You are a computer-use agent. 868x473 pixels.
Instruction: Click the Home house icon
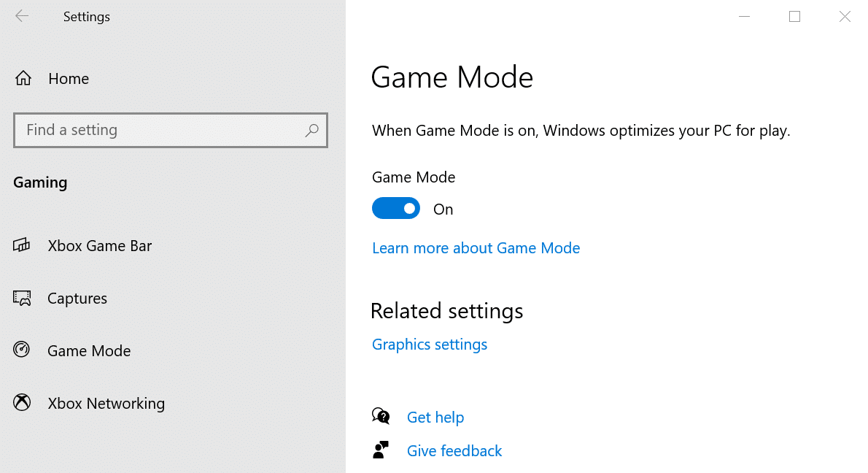(x=23, y=78)
